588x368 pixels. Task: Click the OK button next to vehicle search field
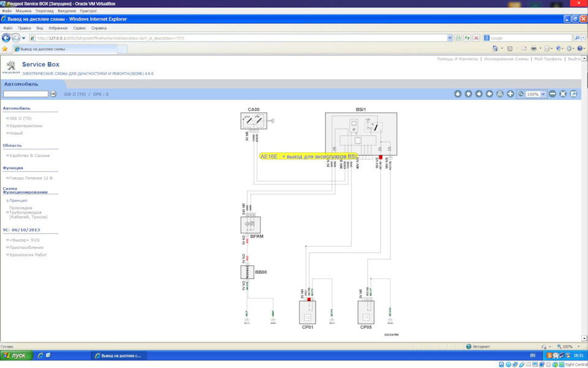click(x=53, y=94)
